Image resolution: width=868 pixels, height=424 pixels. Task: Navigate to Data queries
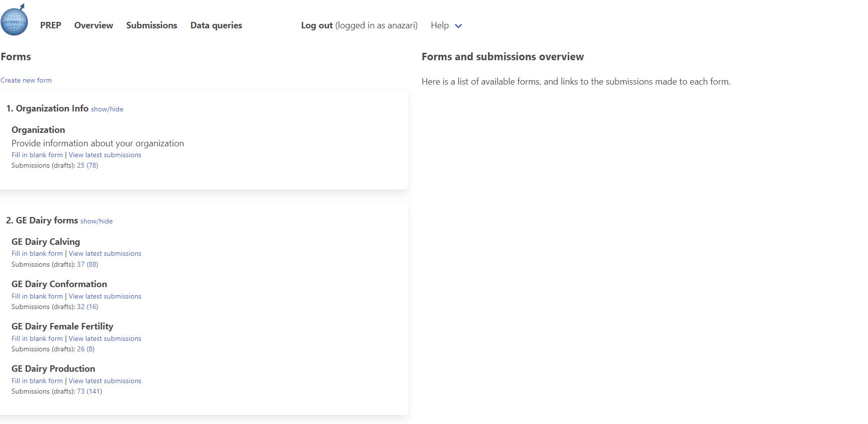point(216,25)
